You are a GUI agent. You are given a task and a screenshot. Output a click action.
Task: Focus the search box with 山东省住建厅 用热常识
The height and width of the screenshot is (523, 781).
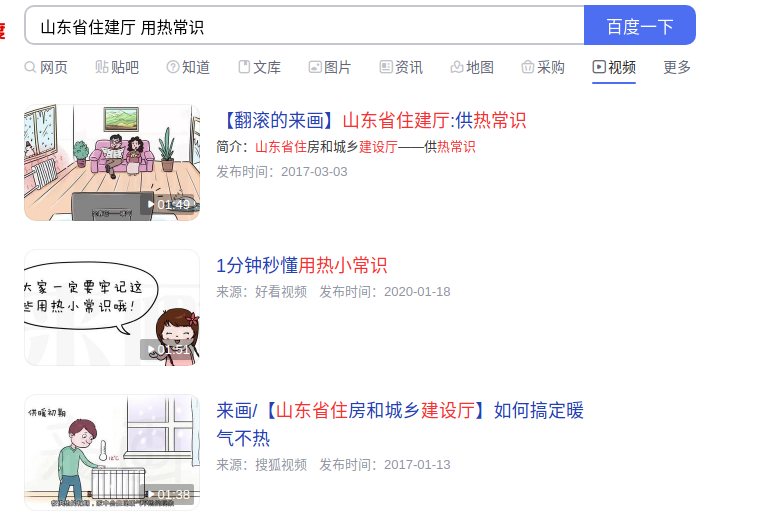coord(304,25)
